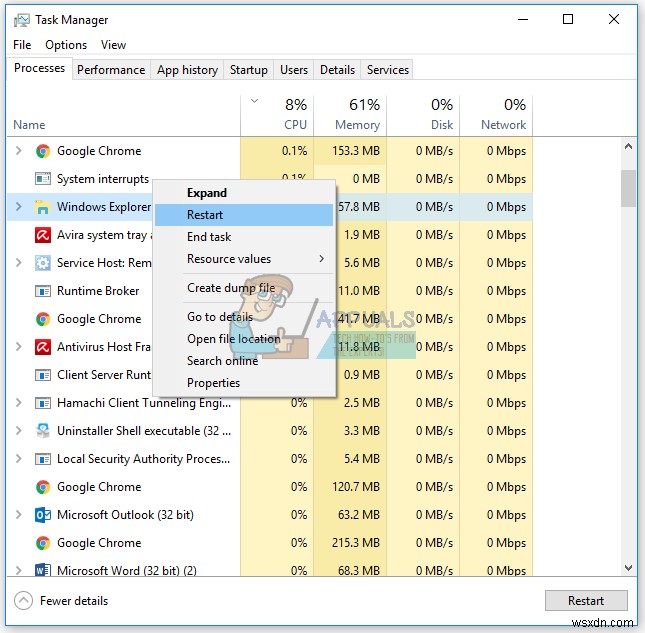Screen dimensions: 645x633
Task: Click the Windows Explorer folder icon
Action: point(43,207)
